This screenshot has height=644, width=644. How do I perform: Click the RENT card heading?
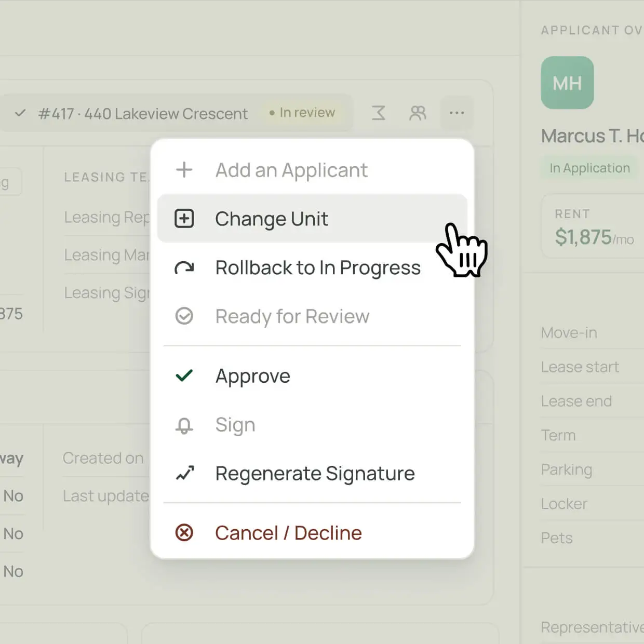pyautogui.click(x=572, y=214)
